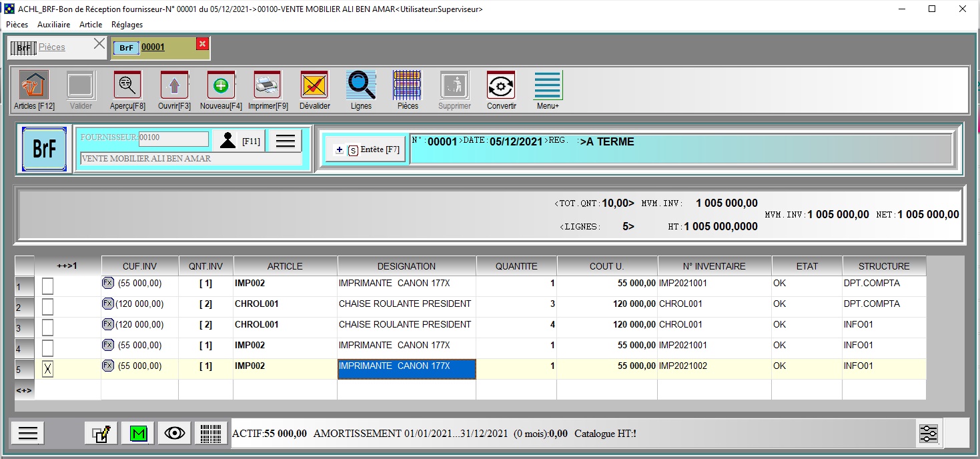
Task: Open the hamburger menu beside supplier F11
Action: (x=285, y=141)
